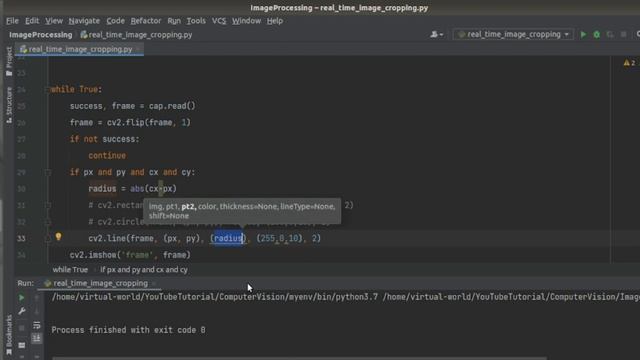Click line number 30 in the gutter
The image size is (640, 360).
(21, 189)
